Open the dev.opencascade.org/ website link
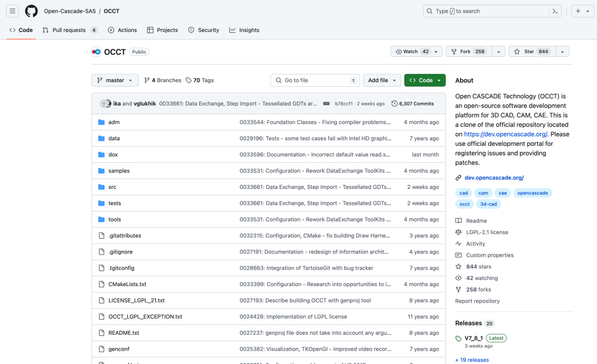Screen dimensions: 597x364 tap(494, 178)
